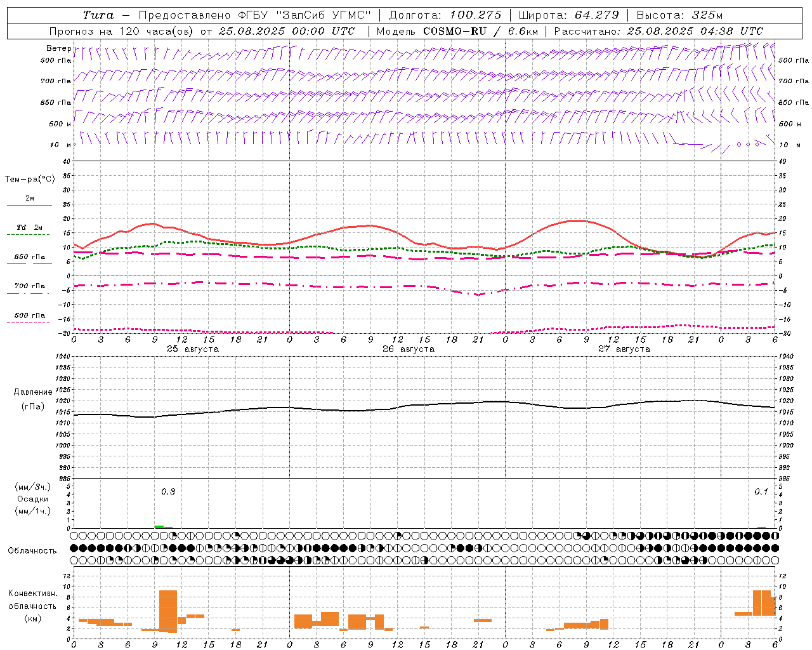Select the "Широта: 64.279" header value
This screenshot has width=812, height=650.
568,15
